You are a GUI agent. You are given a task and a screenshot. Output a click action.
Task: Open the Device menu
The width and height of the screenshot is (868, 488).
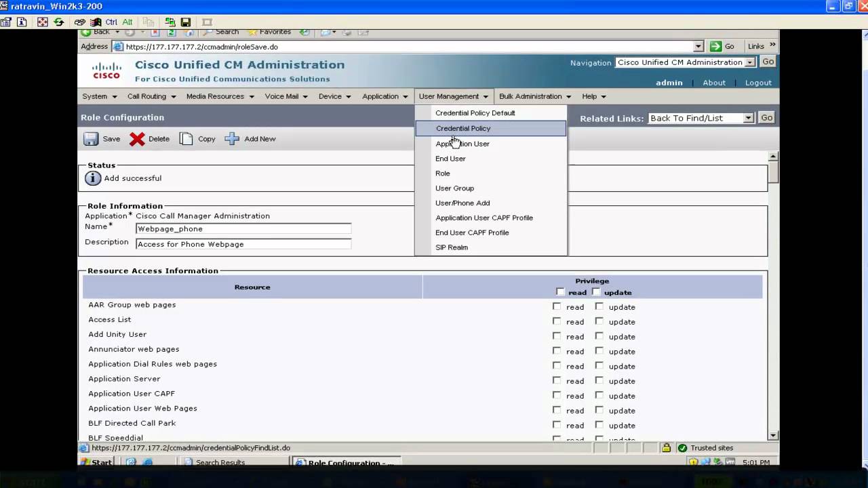pos(334,96)
